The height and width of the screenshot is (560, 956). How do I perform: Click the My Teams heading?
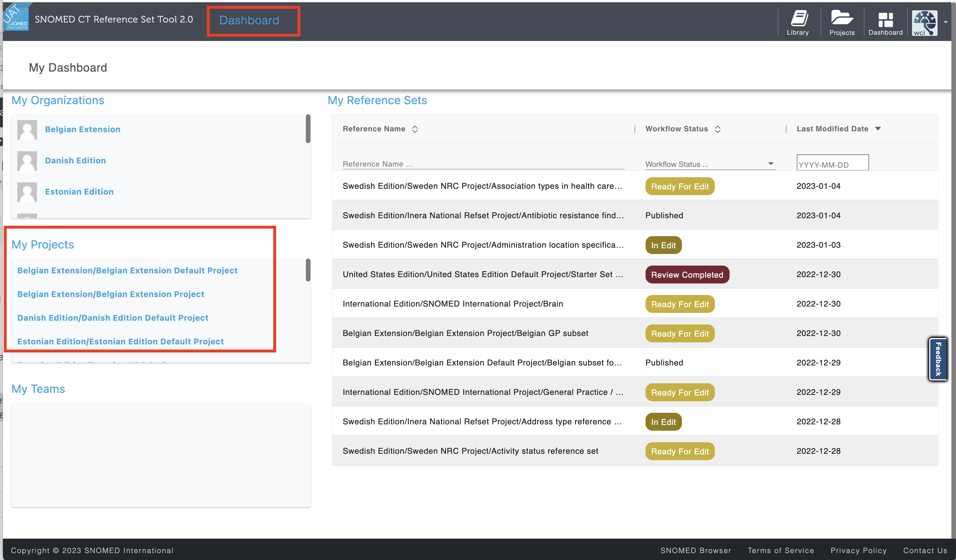pos(38,389)
